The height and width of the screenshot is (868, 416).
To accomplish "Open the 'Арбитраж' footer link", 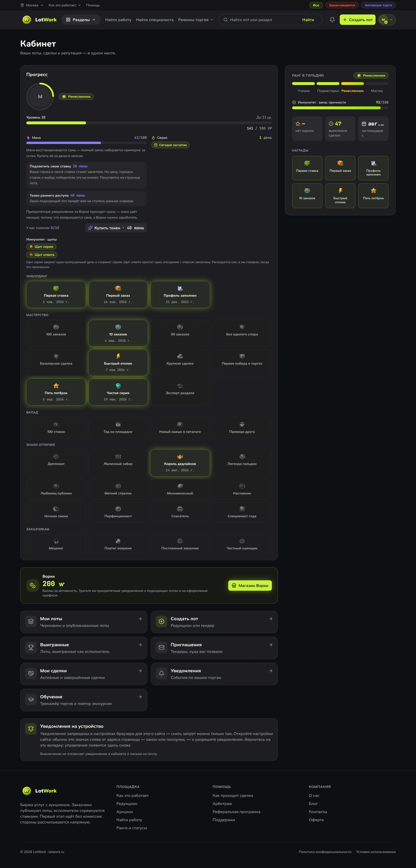I will click(222, 804).
